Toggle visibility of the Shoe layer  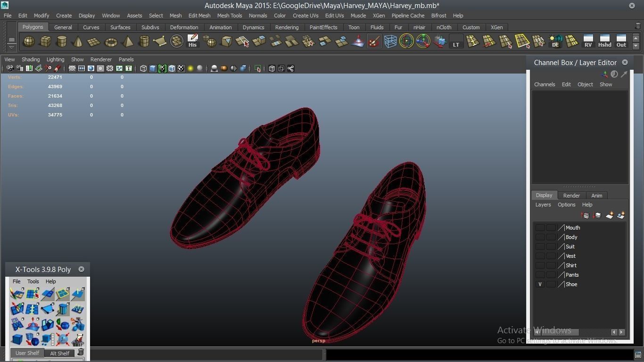[x=540, y=284]
